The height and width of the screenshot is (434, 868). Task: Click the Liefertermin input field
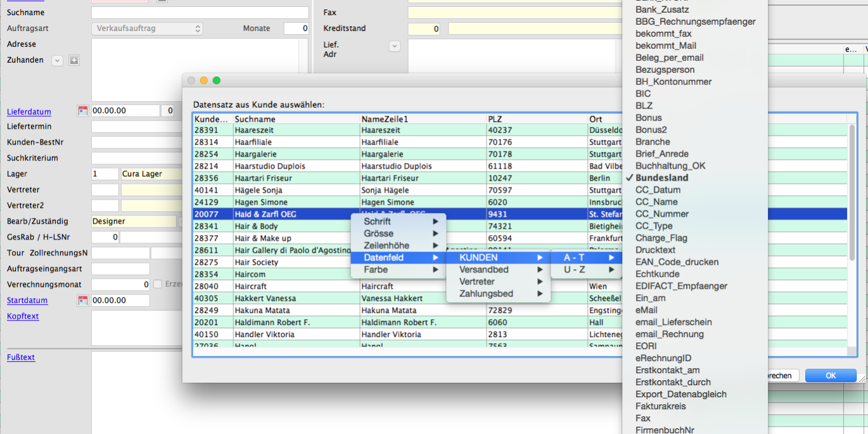(x=137, y=127)
